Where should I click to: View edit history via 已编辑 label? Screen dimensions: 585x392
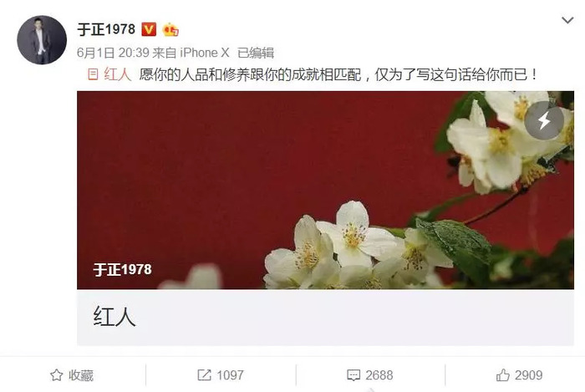[256, 53]
